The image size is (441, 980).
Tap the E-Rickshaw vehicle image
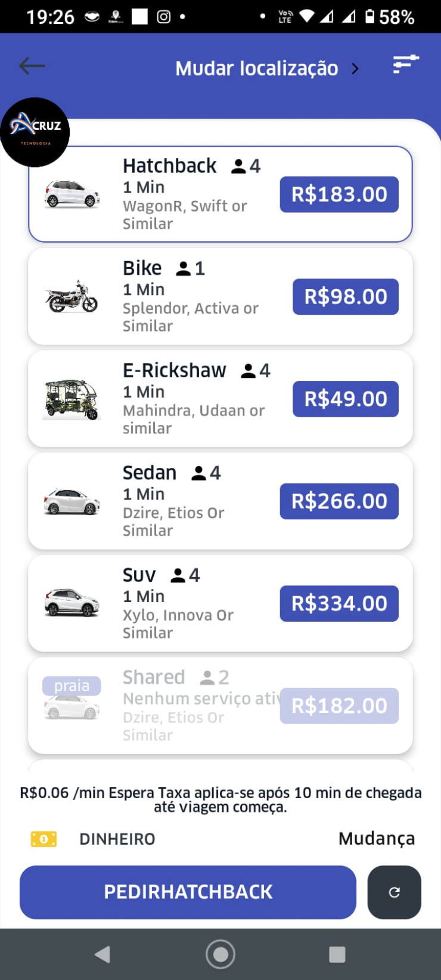click(72, 399)
